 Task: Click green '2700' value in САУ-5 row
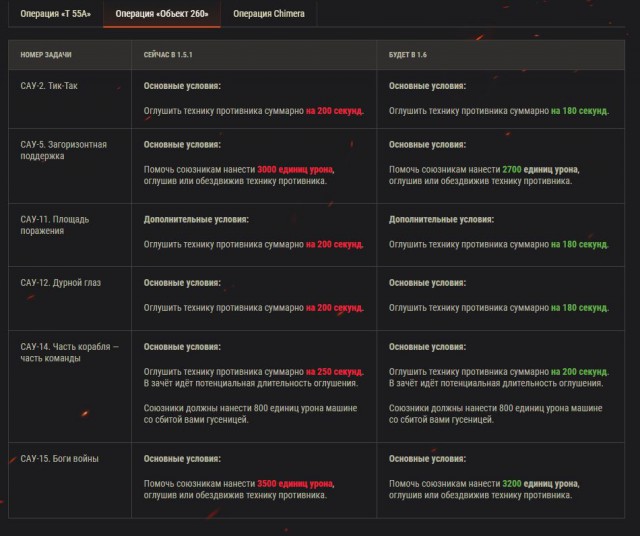tap(512, 169)
